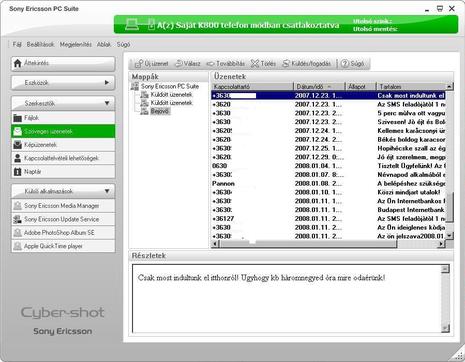The image size is (465, 362).
Task: Select second Küldött üzenetek folder
Action: pos(171,103)
